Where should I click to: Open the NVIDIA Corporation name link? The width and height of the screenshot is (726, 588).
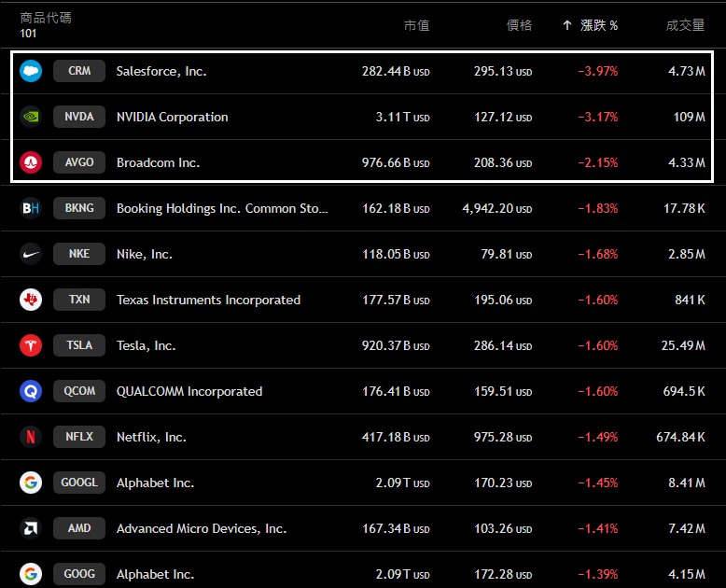172,117
